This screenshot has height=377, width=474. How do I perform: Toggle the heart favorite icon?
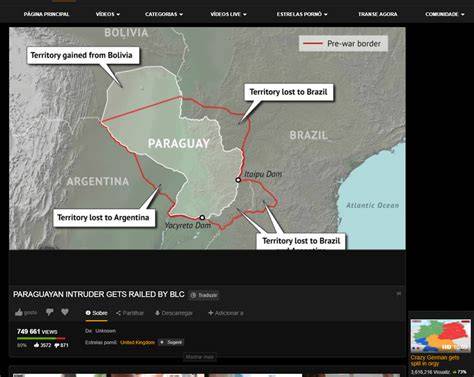(x=65, y=312)
